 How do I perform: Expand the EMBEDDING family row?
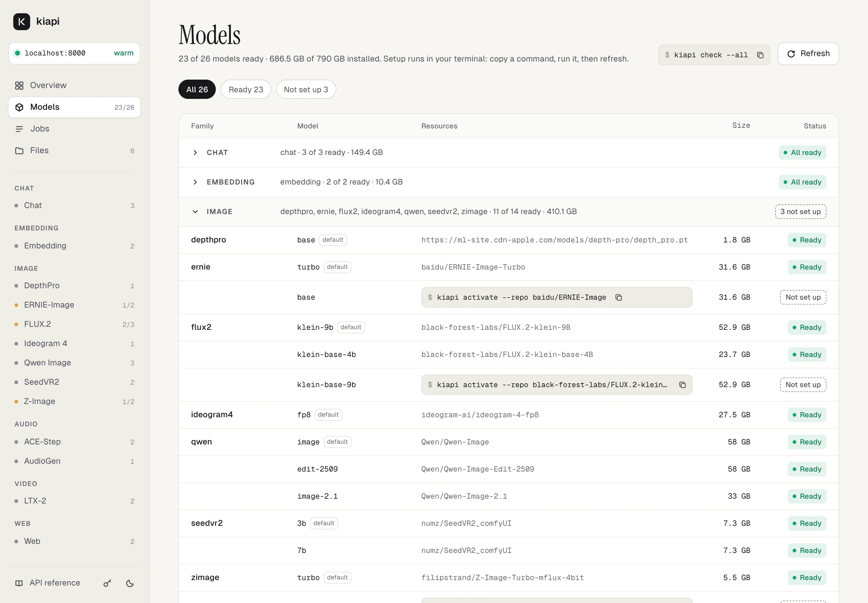point(195,182)
